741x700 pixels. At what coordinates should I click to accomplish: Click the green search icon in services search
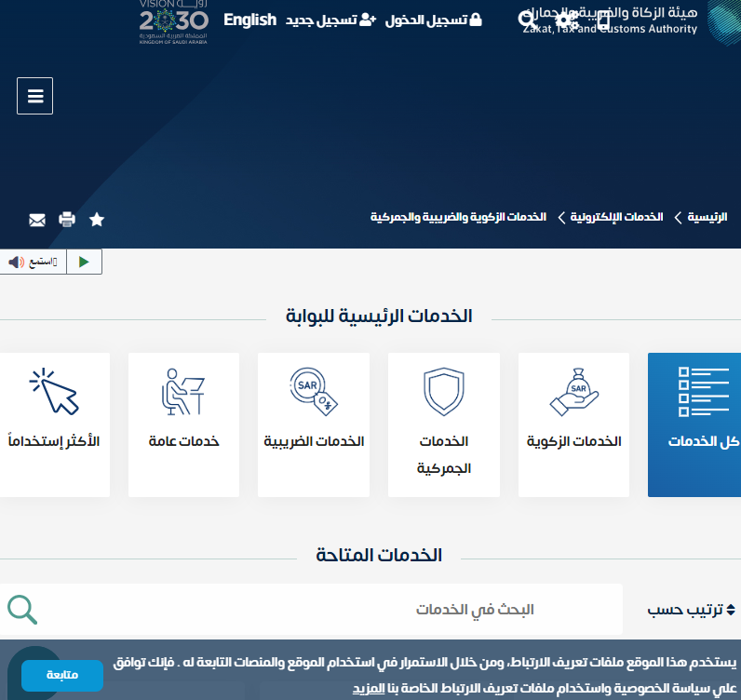(x=22, y=610)
